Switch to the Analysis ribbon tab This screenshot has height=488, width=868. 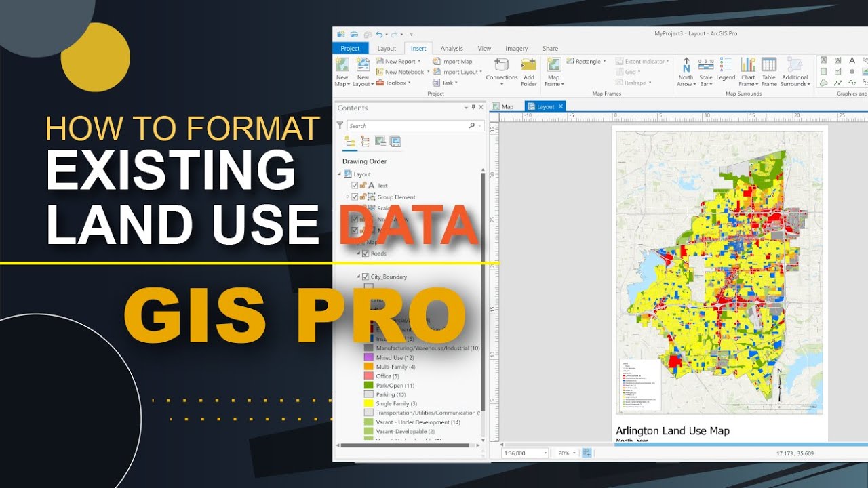coord(452,49)
